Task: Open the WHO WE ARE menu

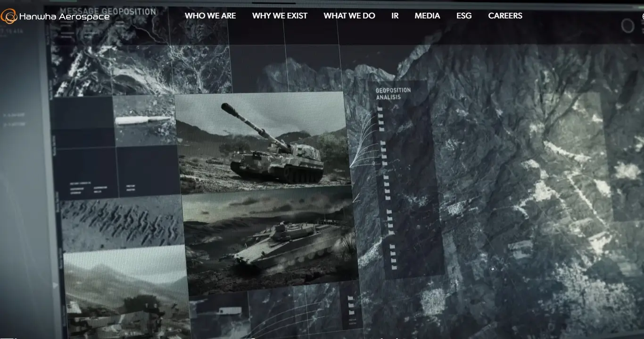Action: pyautogui.click(x=210, y=16)
